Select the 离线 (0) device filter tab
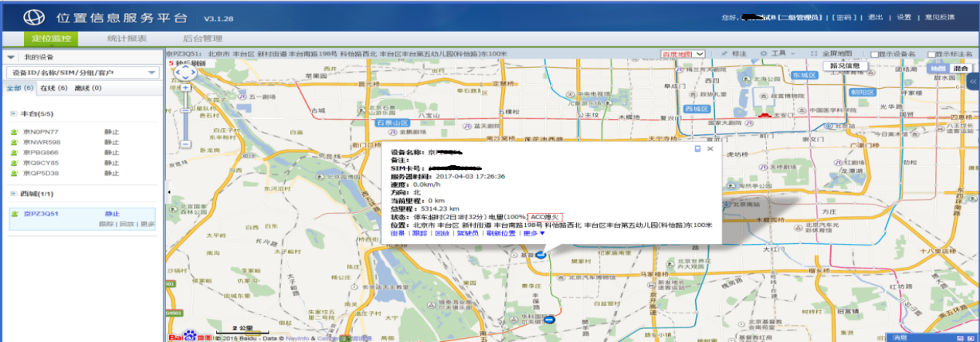Screen dimensions: 980x342 coord(87,88)
